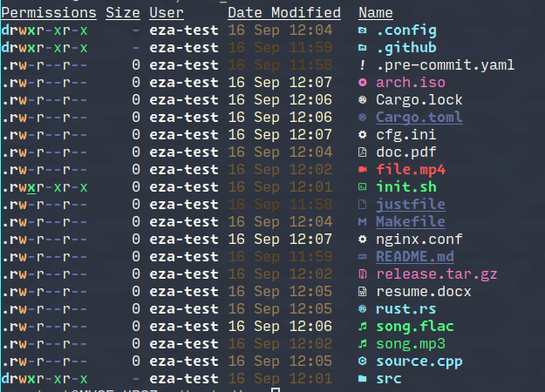Select the file.mp4 file name
This screenshot has width=545, height=392.
pyautogui.click(x=411, y=170)
